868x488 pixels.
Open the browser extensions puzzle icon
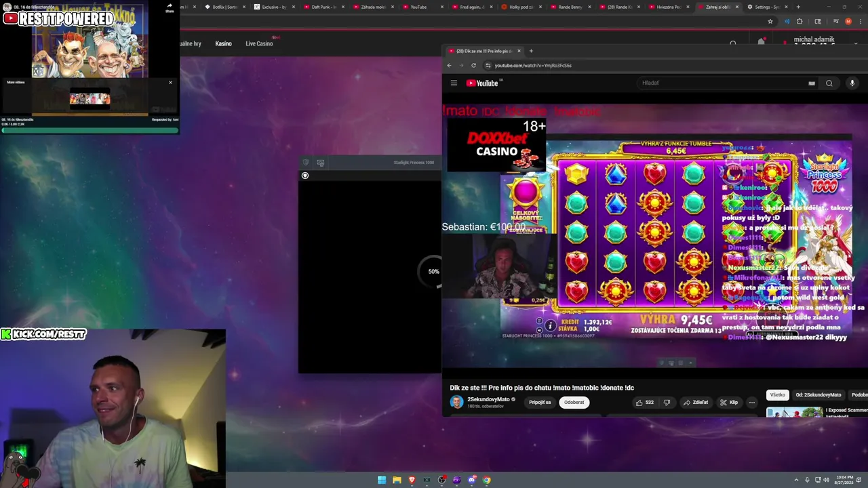[x=800, y=22]
